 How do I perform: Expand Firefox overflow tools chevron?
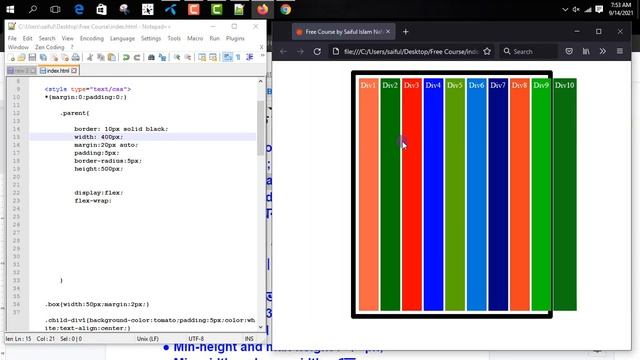603,51
